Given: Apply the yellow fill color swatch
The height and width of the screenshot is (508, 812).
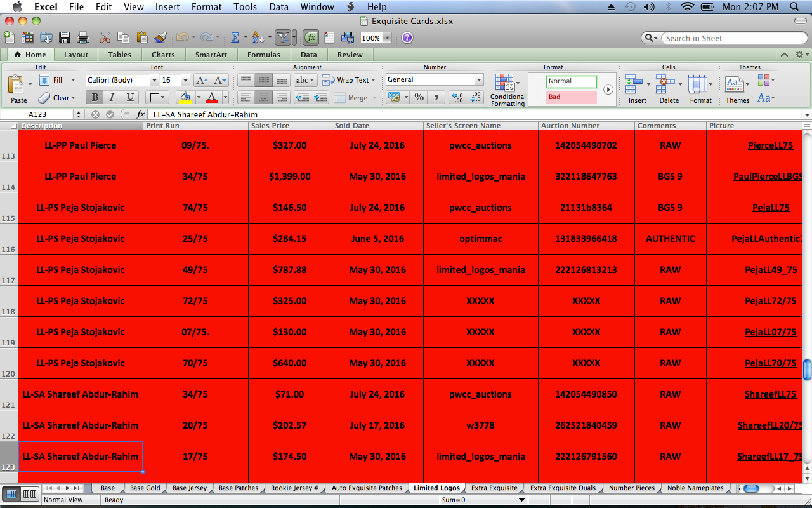Looking at the screenshot, I should point(185,97).
